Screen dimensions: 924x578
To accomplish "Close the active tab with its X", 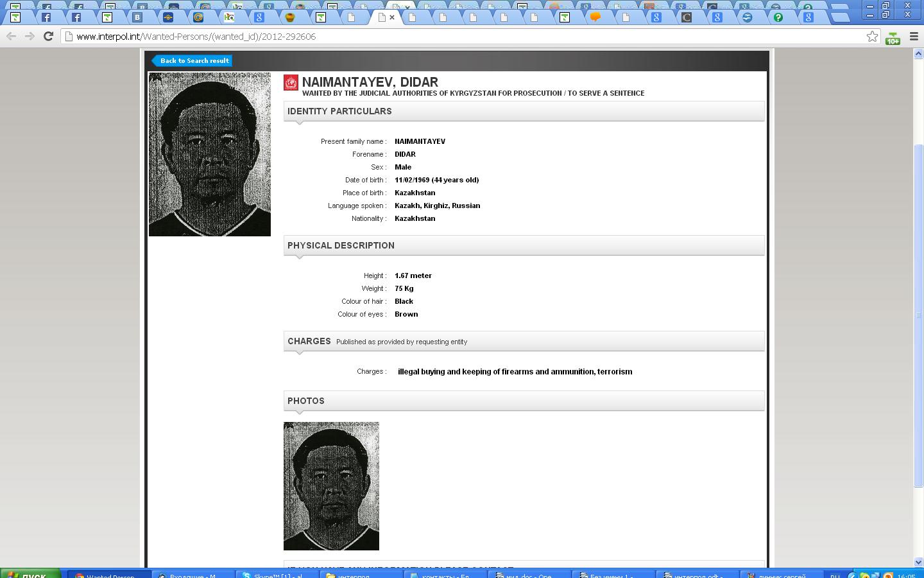I will pyautogui.click(x=392, y=17).
